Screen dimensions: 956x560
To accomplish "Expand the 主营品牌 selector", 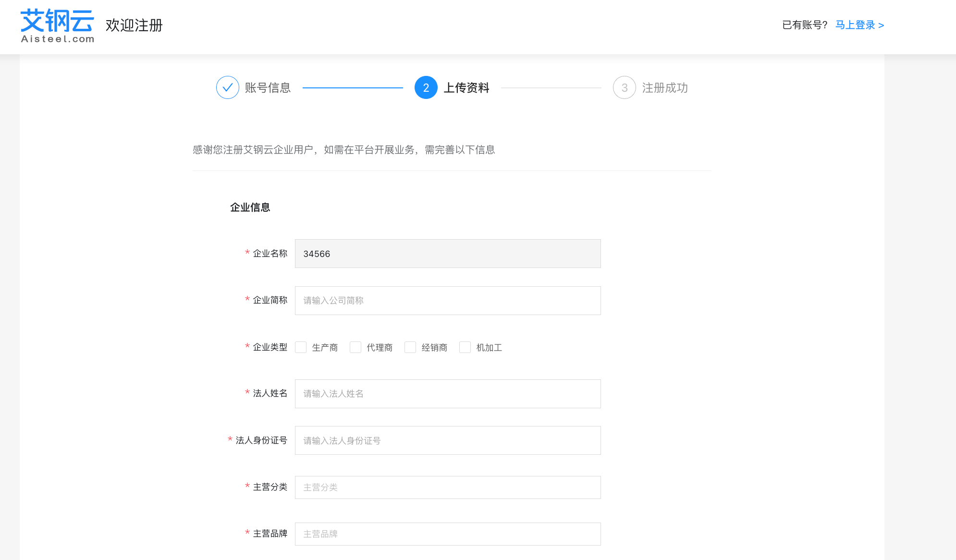I will 447,534.
